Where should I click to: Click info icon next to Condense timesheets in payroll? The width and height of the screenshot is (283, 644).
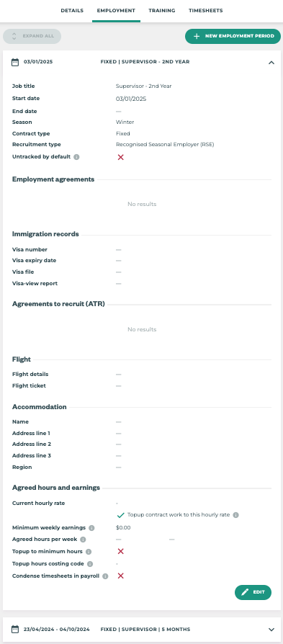[x=105, y=576]
